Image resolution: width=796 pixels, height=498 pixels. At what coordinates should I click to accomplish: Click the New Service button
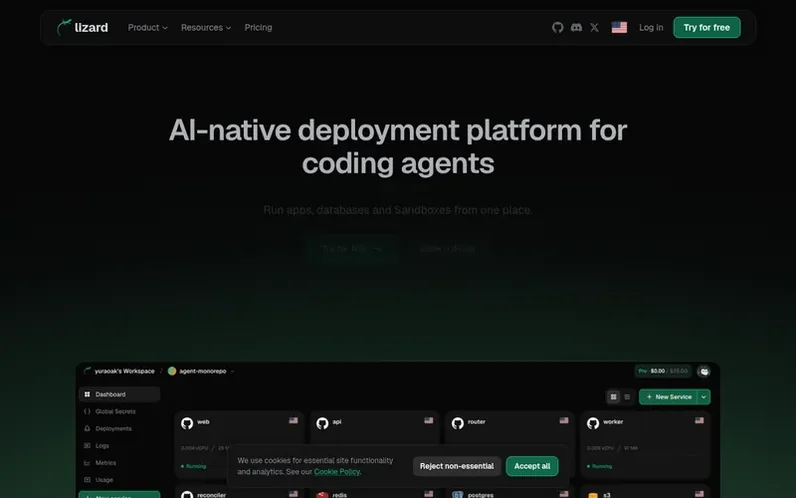coord(668,397)
